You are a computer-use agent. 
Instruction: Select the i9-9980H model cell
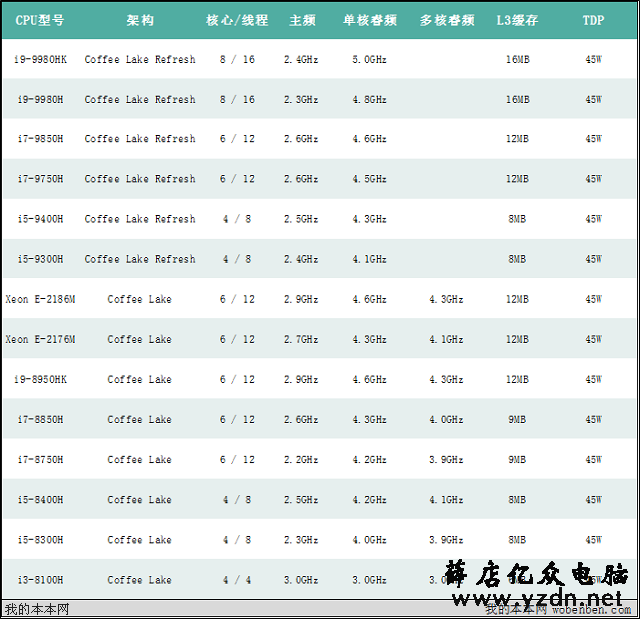pyautogui.click(x=40, y=100)
